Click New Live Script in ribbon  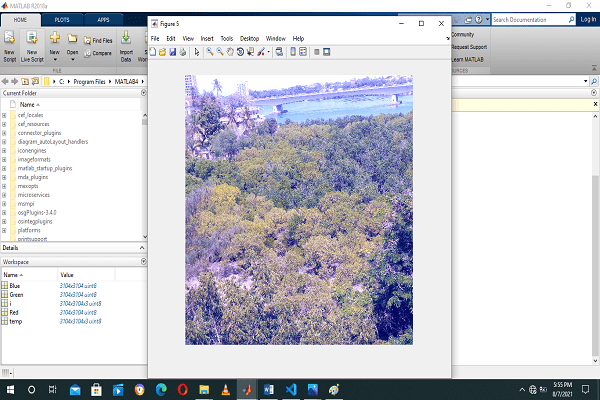31,48
